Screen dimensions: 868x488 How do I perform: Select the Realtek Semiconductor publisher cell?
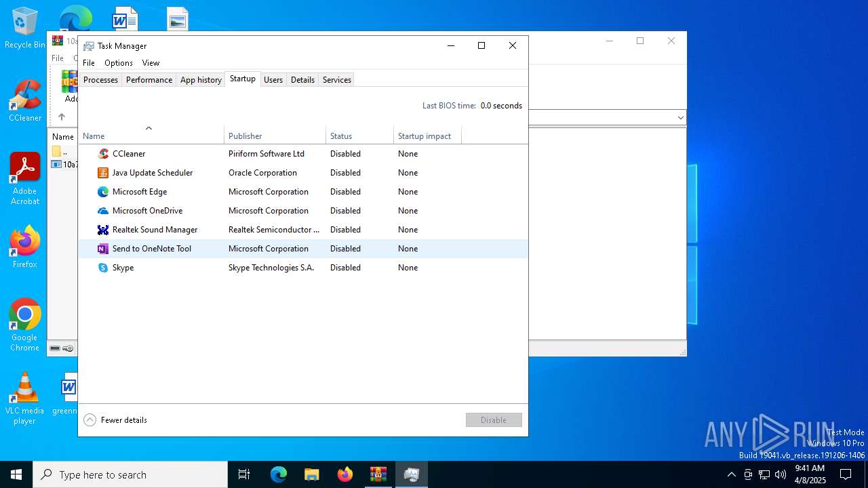(274, 230)
